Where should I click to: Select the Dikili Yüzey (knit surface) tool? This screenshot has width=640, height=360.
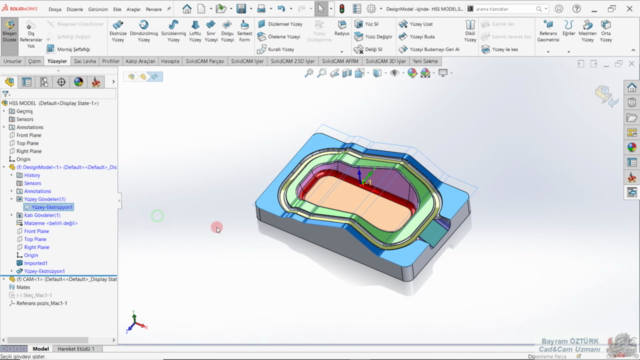[470, 32]
